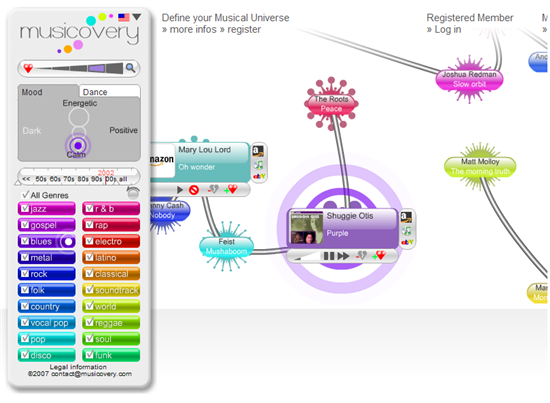Select the 70s decade on timeline
The image size is (550, 403).
[69, 179]
